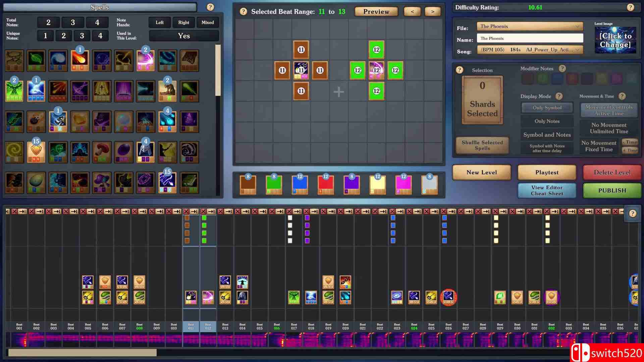Screen dimensions: 644x362
Task: Open the Song selection dropdown
Action: coord(530,50)
